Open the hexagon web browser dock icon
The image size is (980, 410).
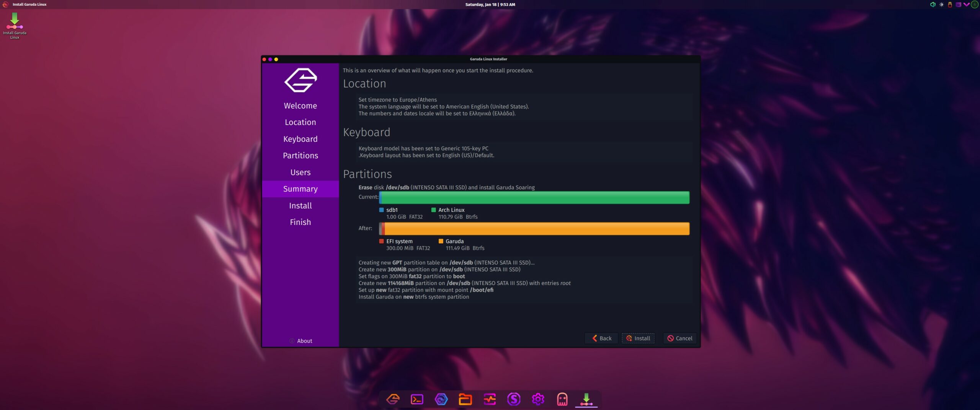point(441,399)
